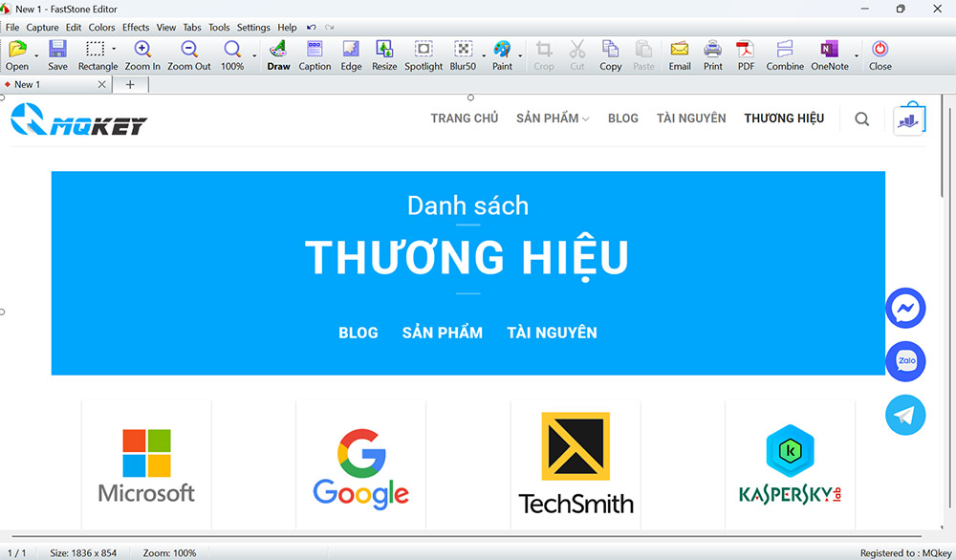Go to TRANG CHỦ in the navigation
956x560 pixels.
(464, 118)
